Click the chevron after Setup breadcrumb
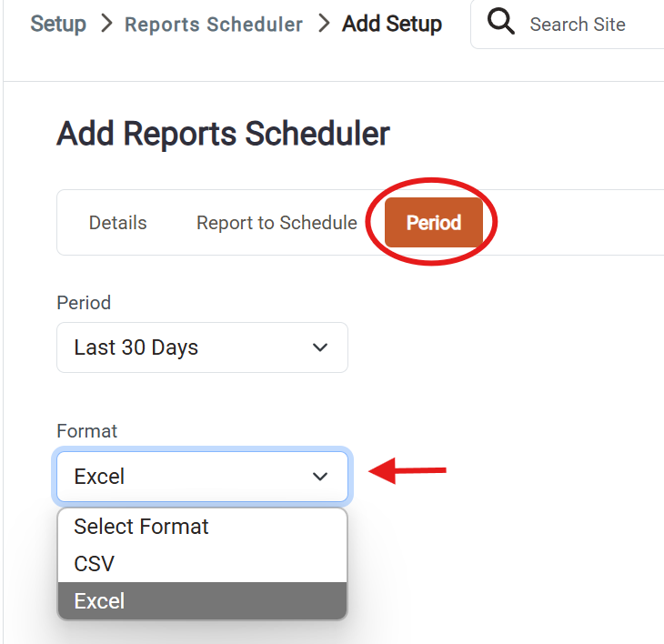This screenshot has height=644, width=664. tap(106, 23)
